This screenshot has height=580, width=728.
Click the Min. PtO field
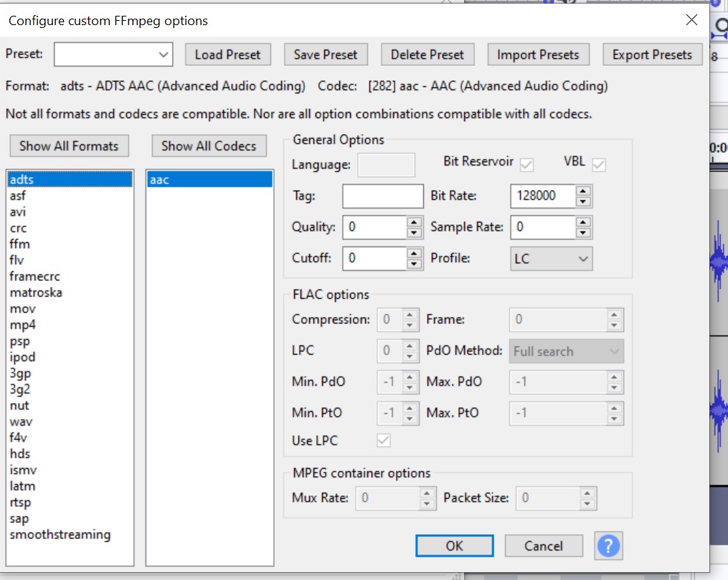390,413
